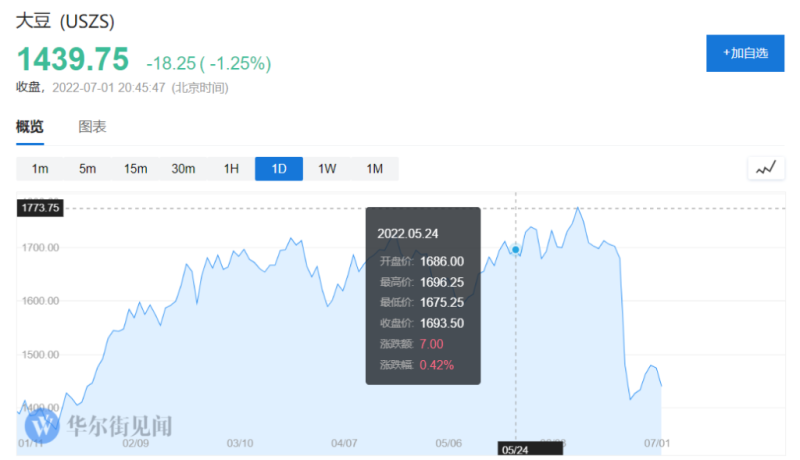Click the 华尔街见闻 watermark logo
800x460 pixels.
pos(98,426)
